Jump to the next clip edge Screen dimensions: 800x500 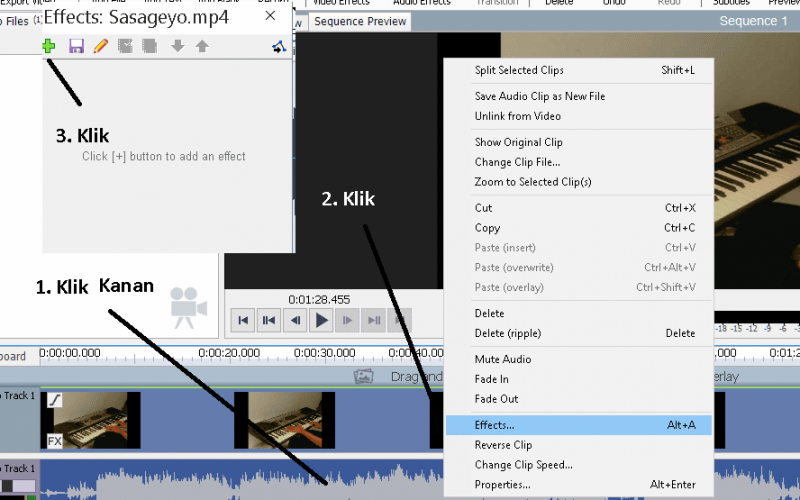[x=374, y=320]
